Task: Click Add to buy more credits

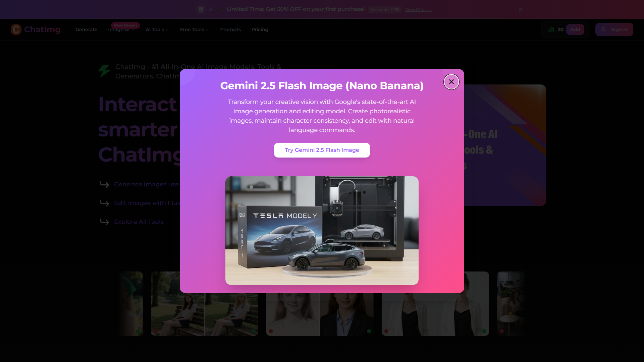Action: click(575, 29)
